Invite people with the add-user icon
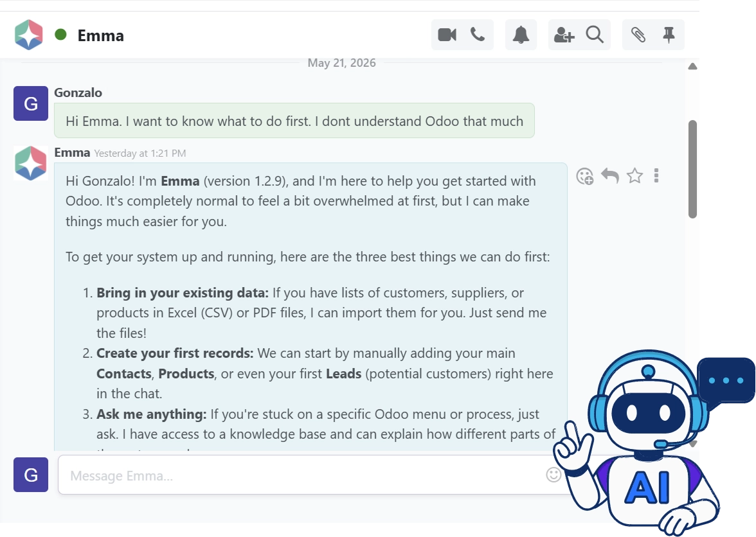The width and height of the screenshot is (756, 537). coord(564,35)
